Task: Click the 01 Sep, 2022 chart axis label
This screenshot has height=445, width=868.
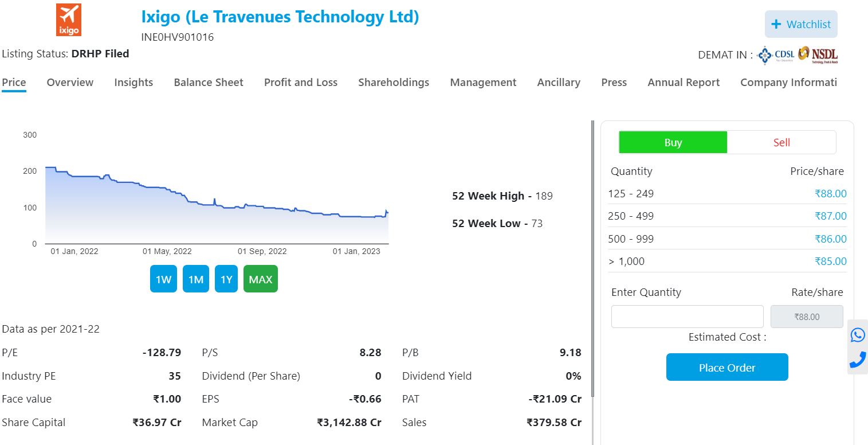Action: [x=262, y=251]
